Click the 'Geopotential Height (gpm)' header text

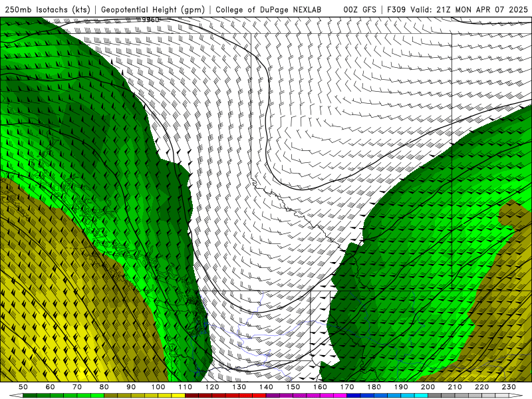pyautogui.click(x=153, y=10)
